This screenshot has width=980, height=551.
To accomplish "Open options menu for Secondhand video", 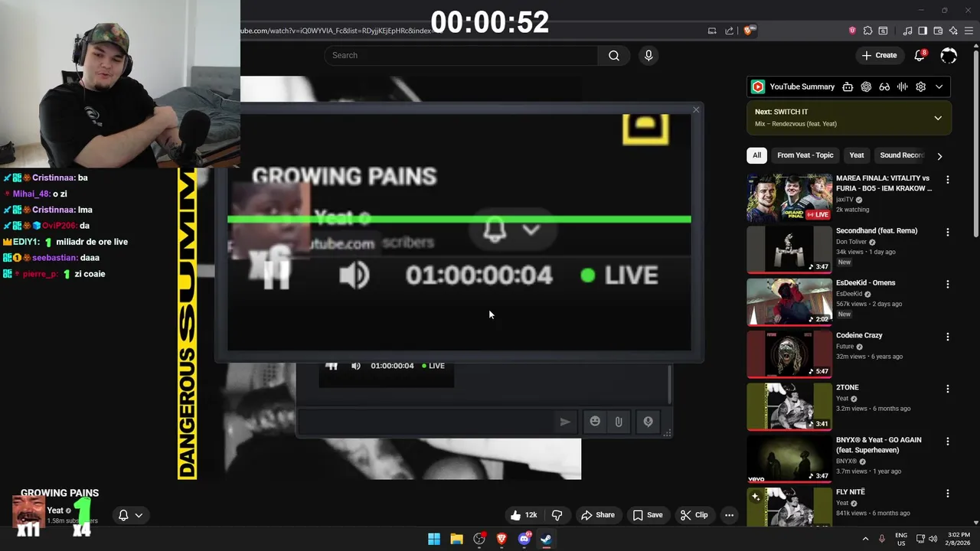I will [x=948, y=232].
